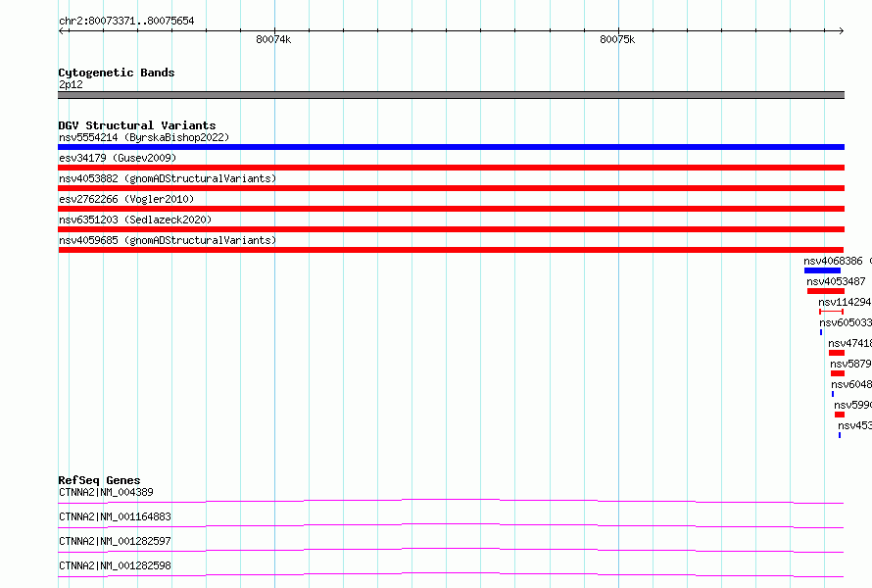
Task: Click the red nsv4053882 variant bar
Action: click(x=451, y=188)
